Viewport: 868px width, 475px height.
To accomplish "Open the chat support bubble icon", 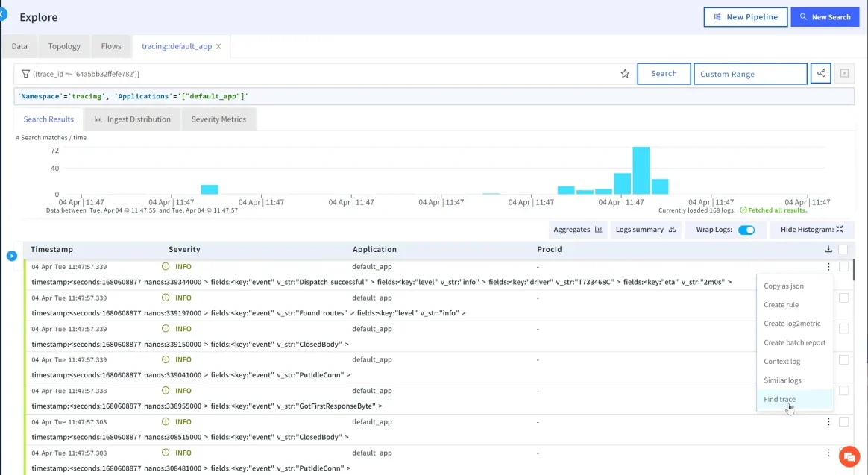I will pos(849,456).
